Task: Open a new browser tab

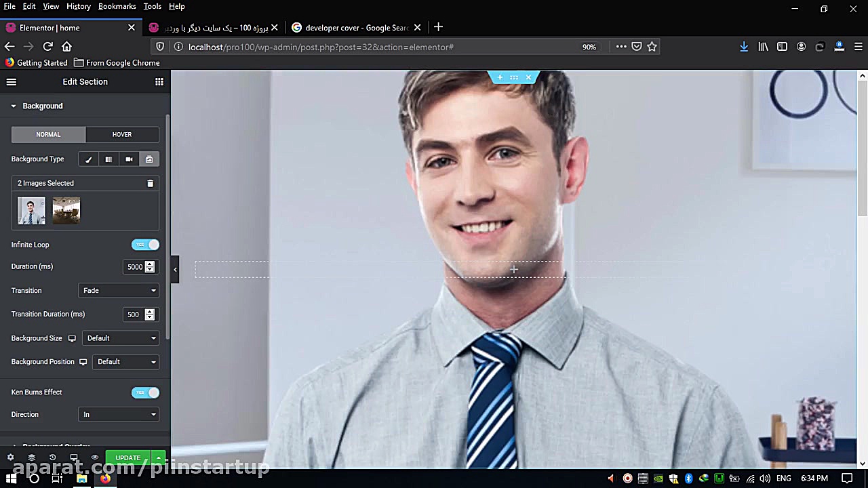Action: (x=438, y=27)
